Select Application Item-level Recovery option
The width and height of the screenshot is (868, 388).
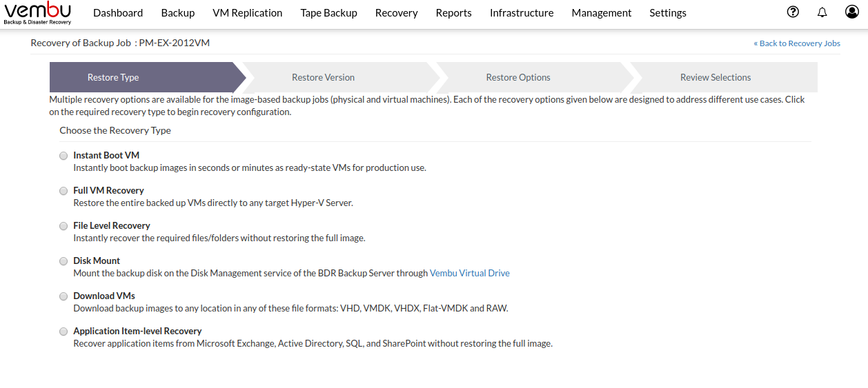pos(63,331)
